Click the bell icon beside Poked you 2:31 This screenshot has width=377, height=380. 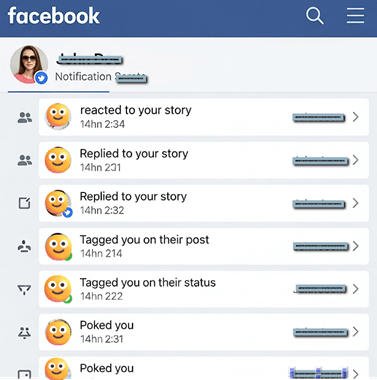pos(24,332)
